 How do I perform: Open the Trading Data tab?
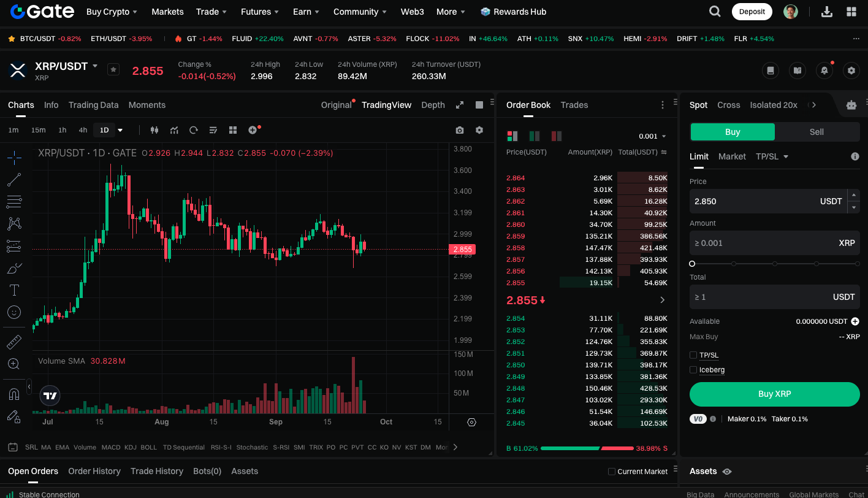tap(93, 105)
